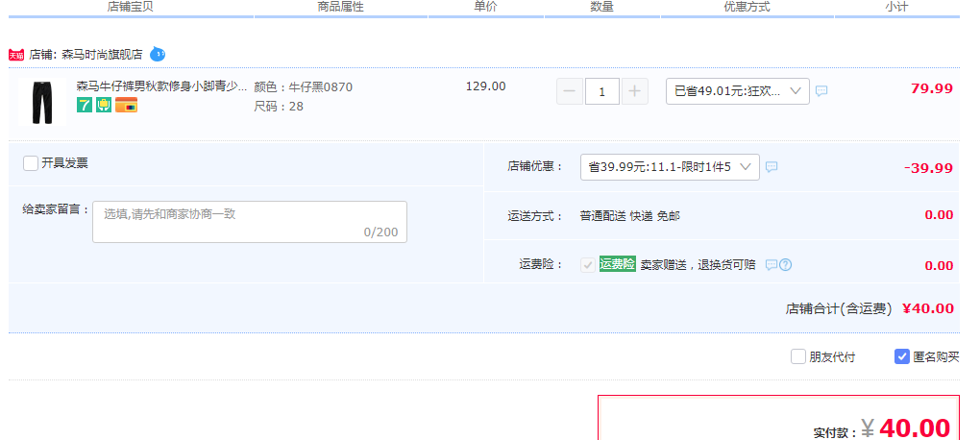
Task: Click the Tmall logo icon beside store name
Action: pos(16,55)
